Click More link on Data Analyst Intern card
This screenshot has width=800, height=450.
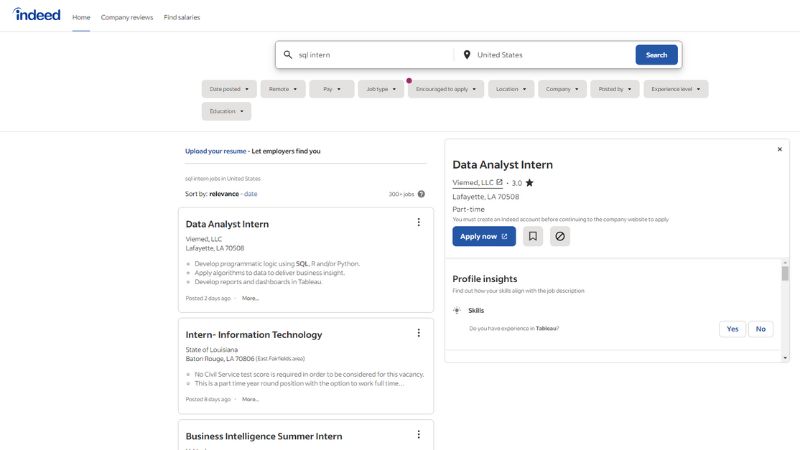[x=250, y=298]
